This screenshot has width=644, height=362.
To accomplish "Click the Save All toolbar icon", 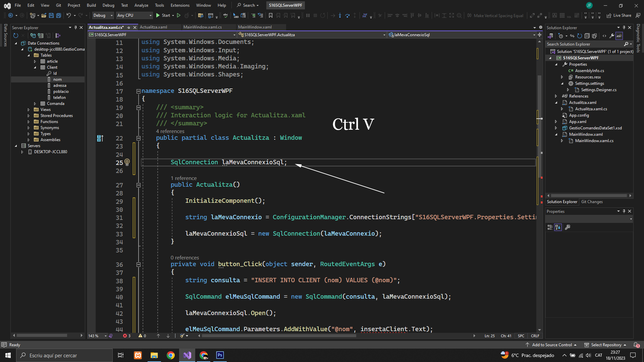I will click(x=59, y=15).
